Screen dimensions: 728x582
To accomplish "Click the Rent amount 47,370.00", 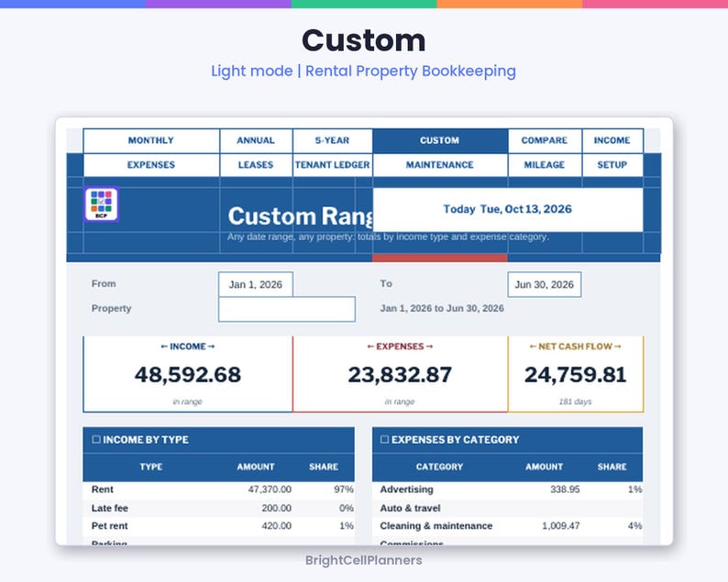I will click(270, 489).
